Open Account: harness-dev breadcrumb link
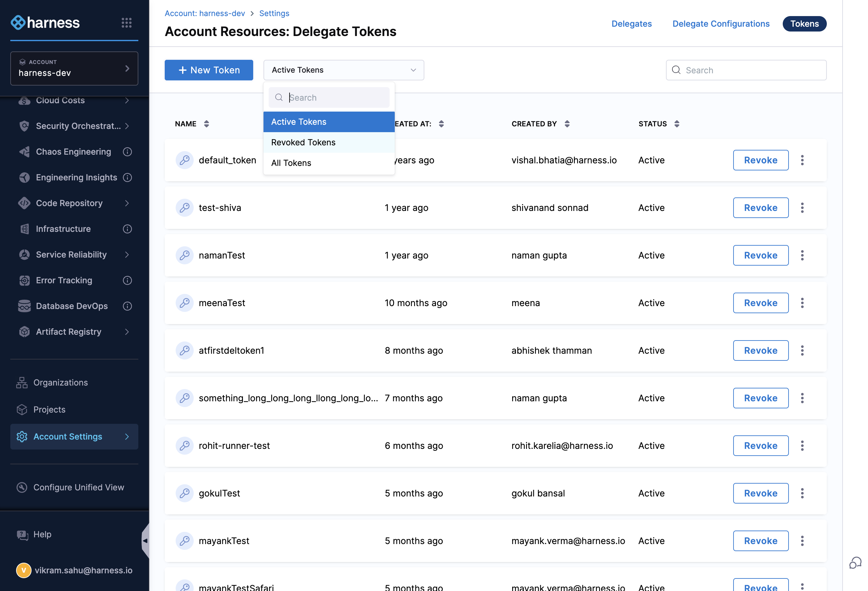This screenshot has width=868, height=591. click(x=205, y=14)
